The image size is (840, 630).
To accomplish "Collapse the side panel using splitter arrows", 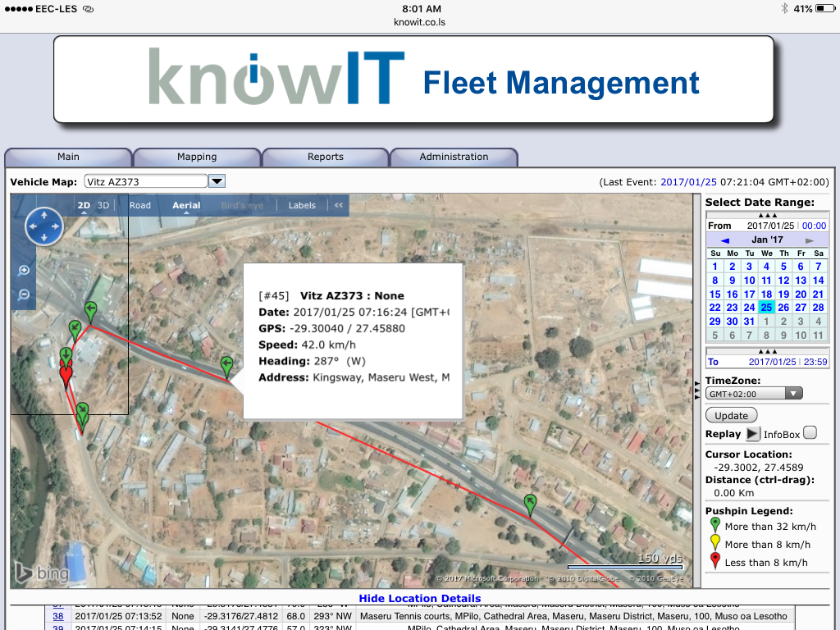I will 696,390.
